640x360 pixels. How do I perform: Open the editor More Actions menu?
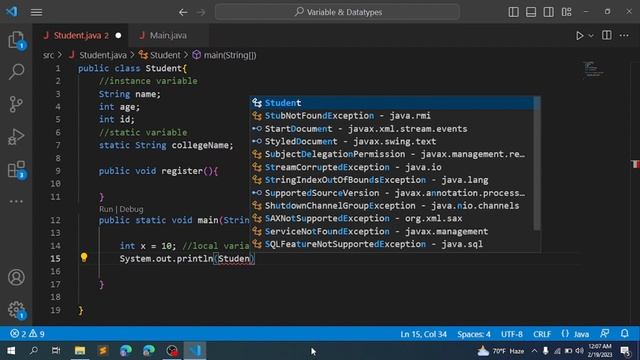pos(624,36)
